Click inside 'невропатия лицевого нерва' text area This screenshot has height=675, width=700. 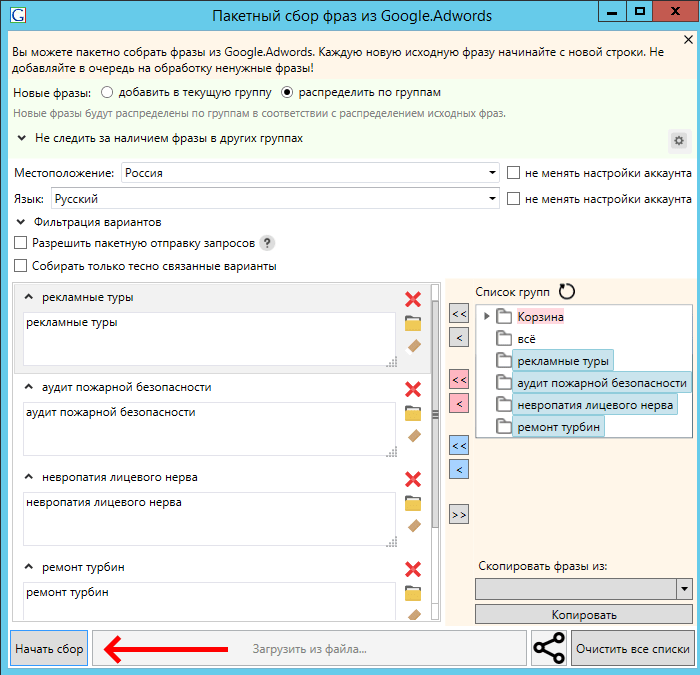coord(209,519)
